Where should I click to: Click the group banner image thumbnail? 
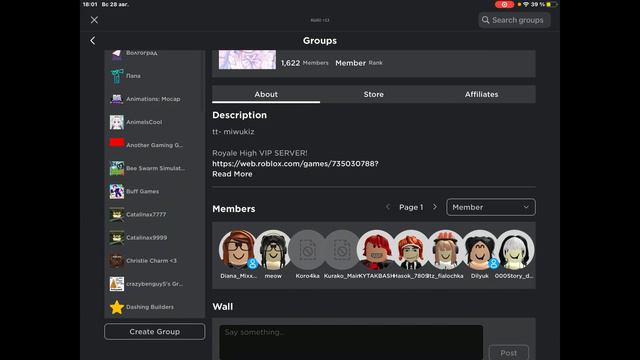point(247,60)
